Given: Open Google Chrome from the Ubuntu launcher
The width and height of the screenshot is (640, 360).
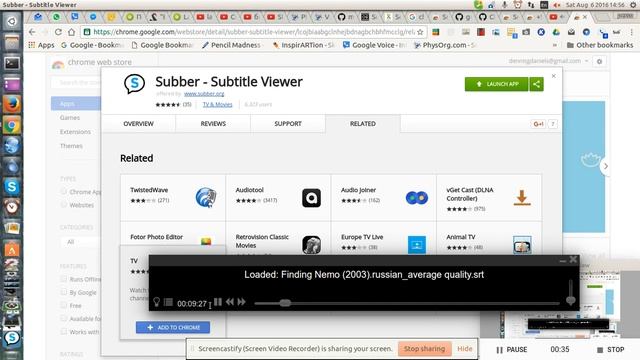Looking at the screenshot, I should tap(11, 126).
